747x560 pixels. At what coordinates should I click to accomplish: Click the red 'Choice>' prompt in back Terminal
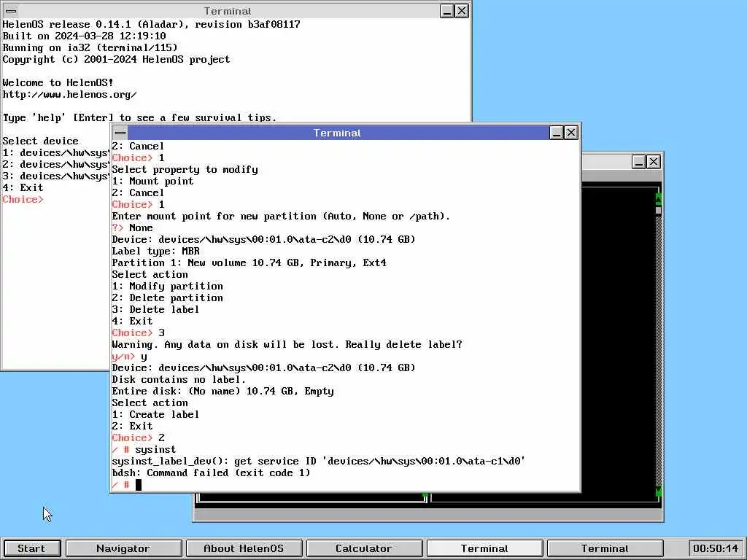23,200
